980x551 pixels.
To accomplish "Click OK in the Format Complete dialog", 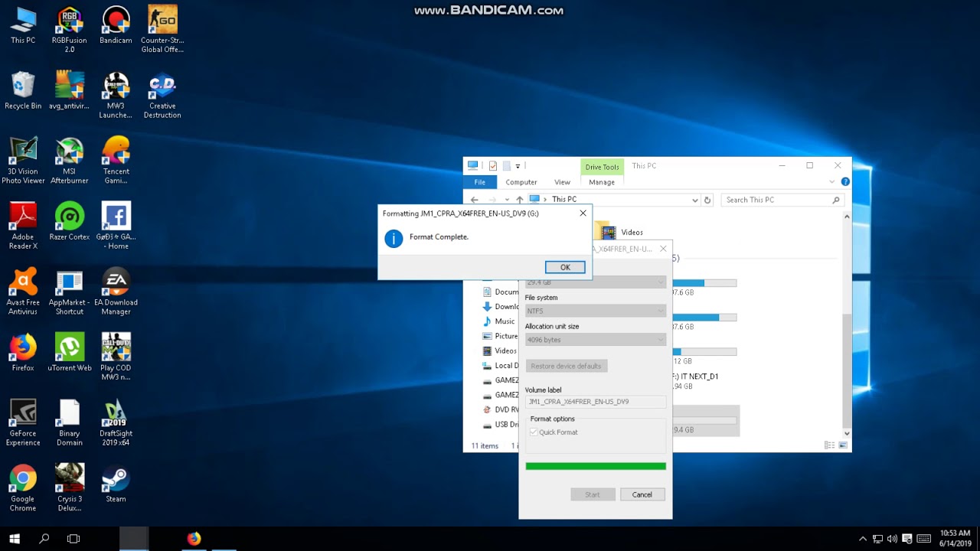I will (x=565, y=267).
